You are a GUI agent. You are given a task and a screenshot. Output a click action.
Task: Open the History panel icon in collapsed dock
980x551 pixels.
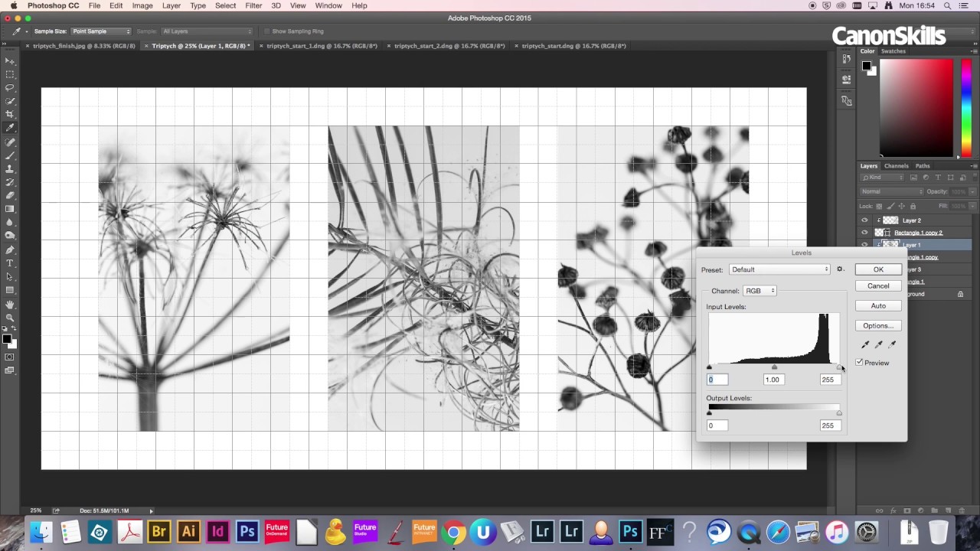click(846, 59)
